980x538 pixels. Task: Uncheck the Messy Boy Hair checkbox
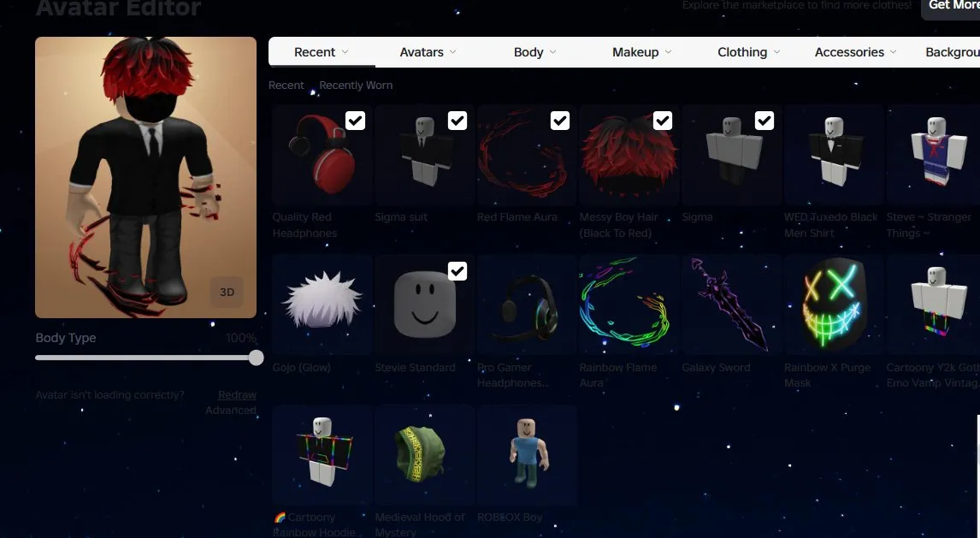click(x=663, y=121)
